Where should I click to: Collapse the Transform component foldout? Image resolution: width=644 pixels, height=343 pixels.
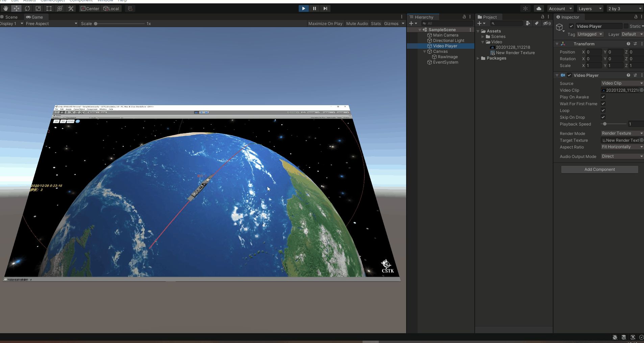[557, 44]
